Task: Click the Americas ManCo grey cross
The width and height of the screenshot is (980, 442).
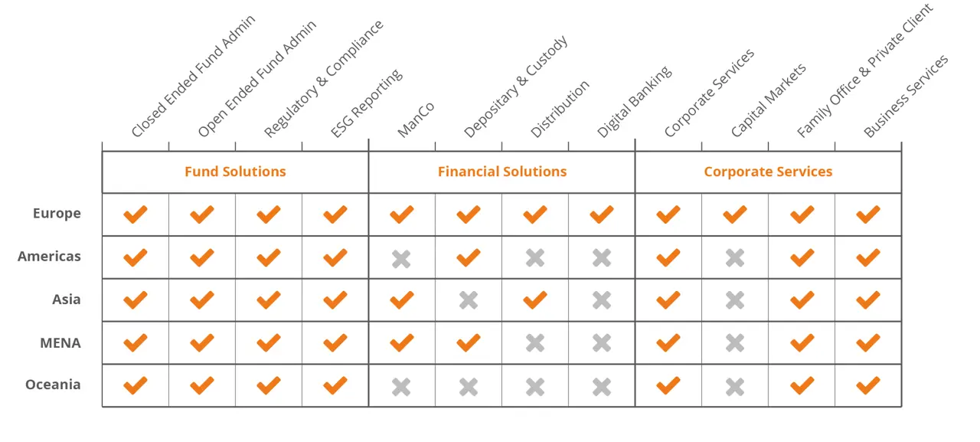Action: point(401,258)
